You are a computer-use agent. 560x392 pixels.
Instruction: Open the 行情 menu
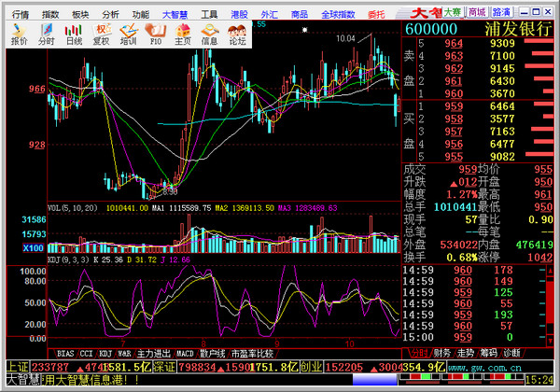point(21,15)
